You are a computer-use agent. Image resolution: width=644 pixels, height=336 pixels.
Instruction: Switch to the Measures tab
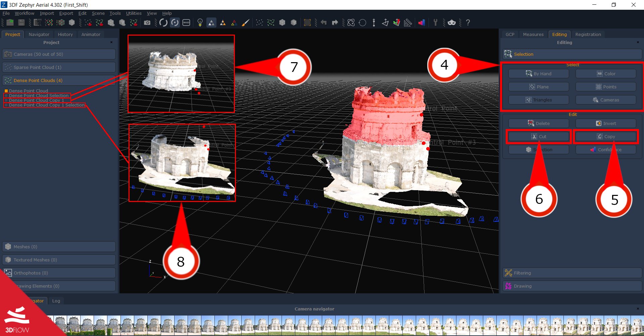click(533, 34)
